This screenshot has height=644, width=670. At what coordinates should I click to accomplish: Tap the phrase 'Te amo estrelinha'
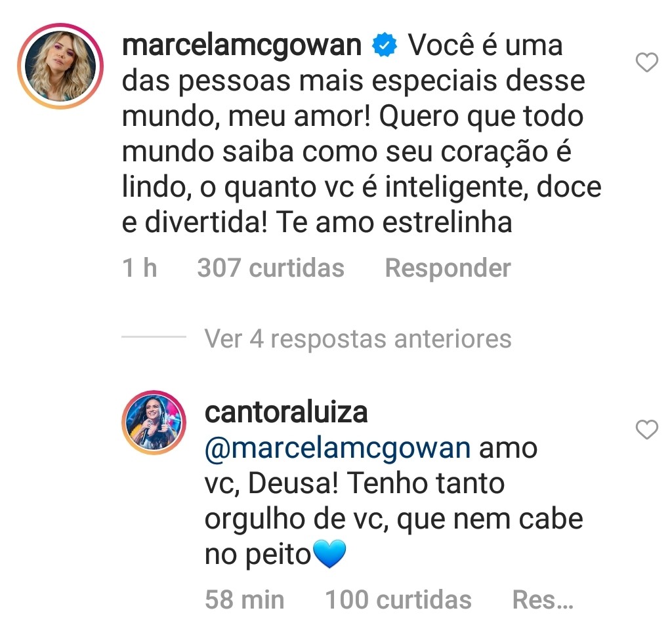394,223
